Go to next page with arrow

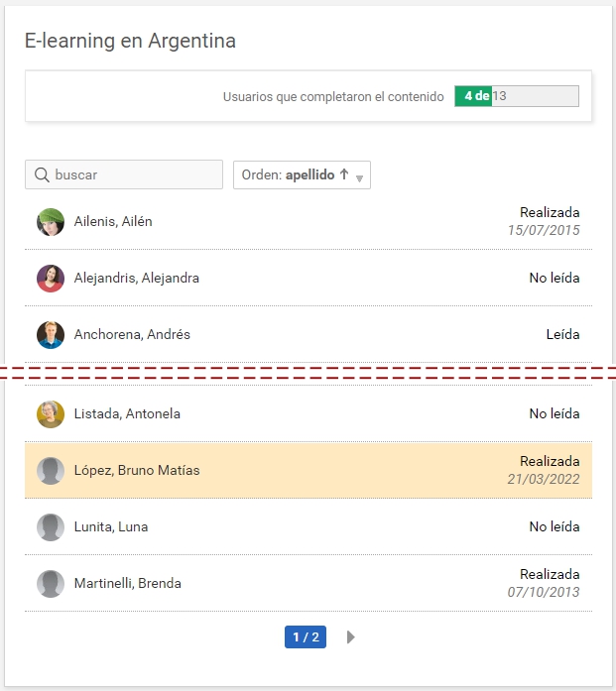pyautogui.click(x=351, y=637)
